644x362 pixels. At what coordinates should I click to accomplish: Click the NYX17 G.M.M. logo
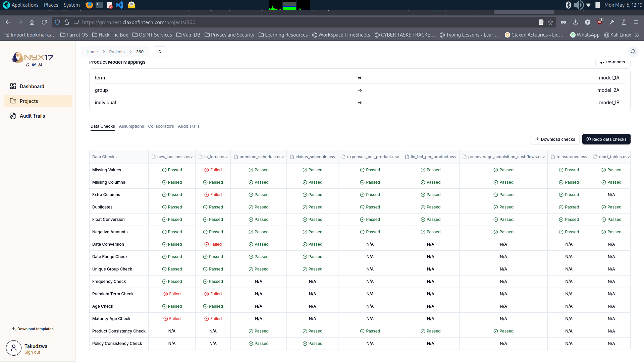33,59
